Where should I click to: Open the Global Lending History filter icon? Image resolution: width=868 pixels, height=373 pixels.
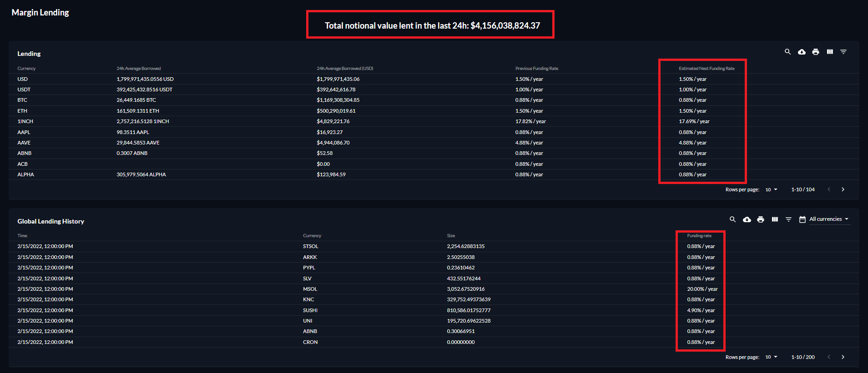(x=788, y=219)
